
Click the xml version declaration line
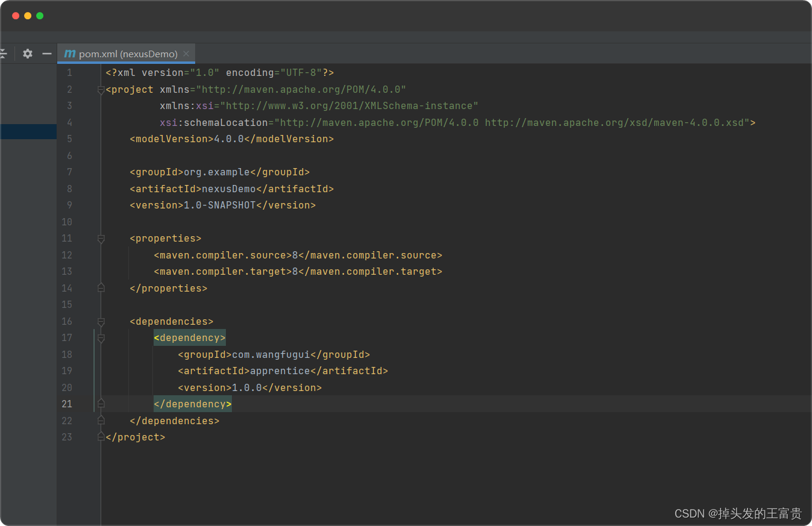(220, 73)
